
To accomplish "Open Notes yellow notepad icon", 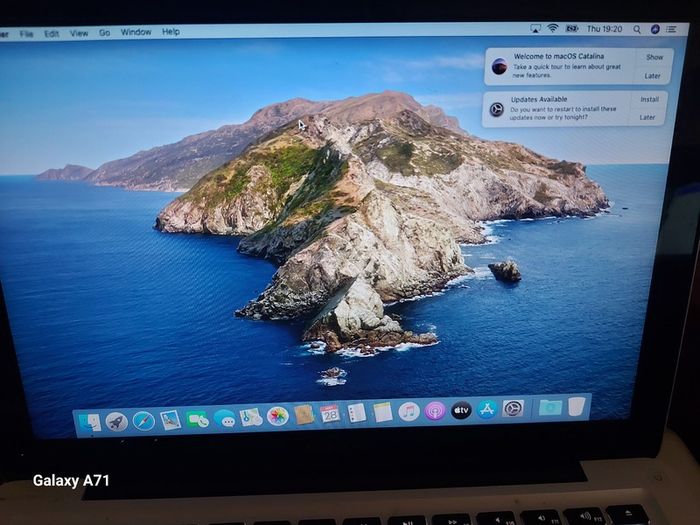I will coord(383,412).
